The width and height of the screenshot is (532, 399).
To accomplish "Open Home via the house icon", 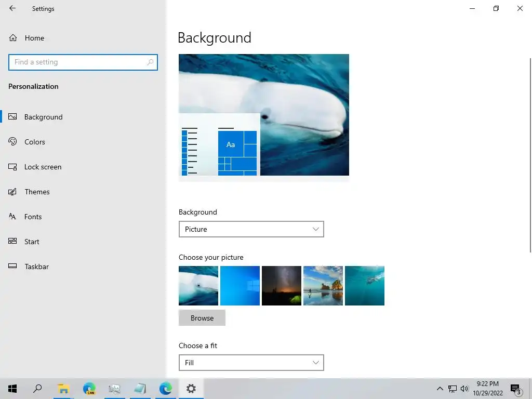I will (x=13, y=37).
